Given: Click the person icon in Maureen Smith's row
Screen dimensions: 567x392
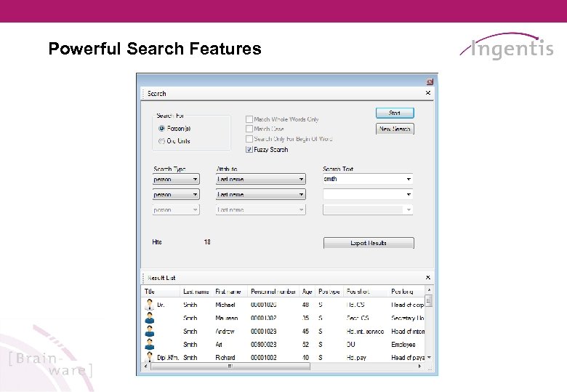Looking at the screenshot, I should click(149, 318).
